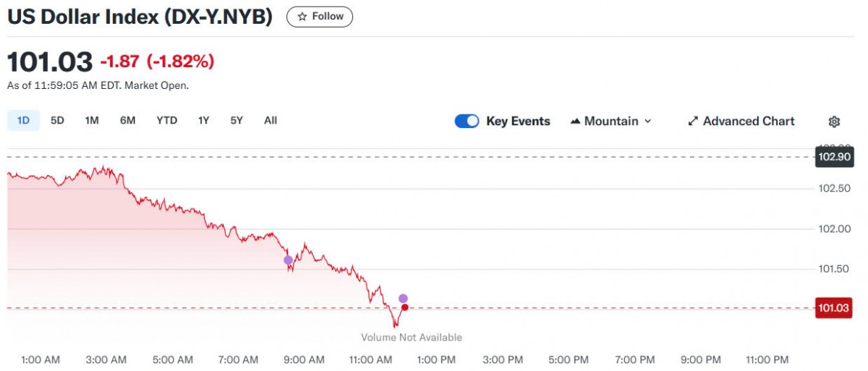Click the 102.90 previous close label
The height and width of the screenshot is (371, 868).
(x=834, y=157)
